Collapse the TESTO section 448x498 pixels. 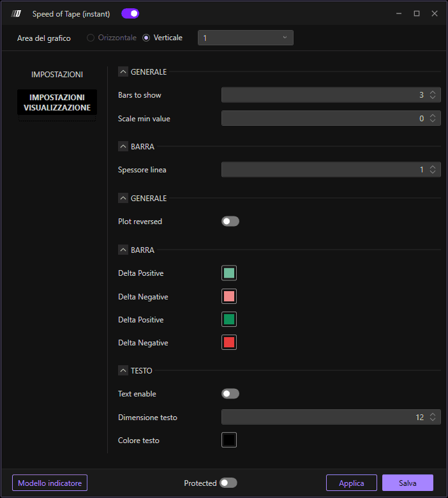[x=123, y=371]
